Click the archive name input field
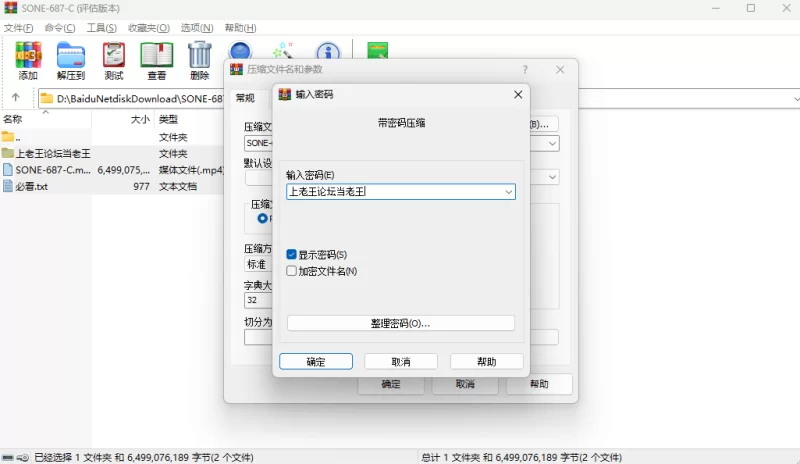The height and width of the screenshot is (464, 800). click(258, 143)
